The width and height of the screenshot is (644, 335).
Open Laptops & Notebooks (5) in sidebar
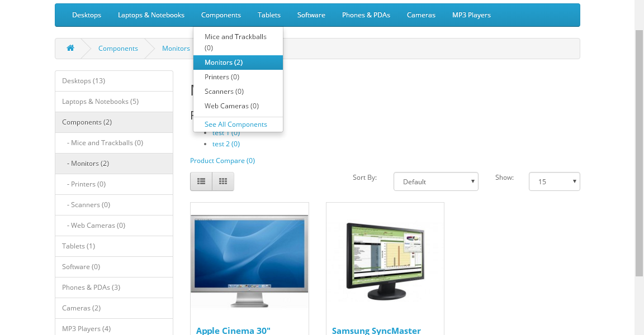click(x=114, y=101)
